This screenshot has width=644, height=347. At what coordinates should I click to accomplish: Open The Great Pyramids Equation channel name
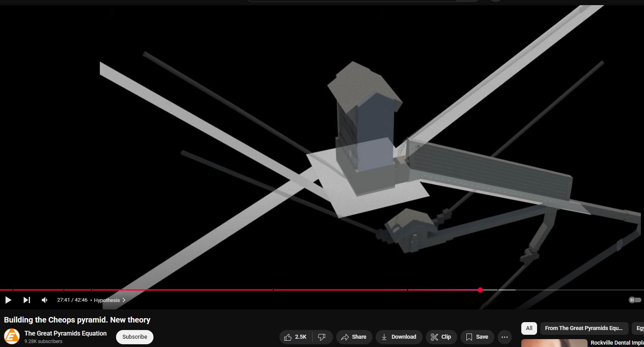click(66, 333)
